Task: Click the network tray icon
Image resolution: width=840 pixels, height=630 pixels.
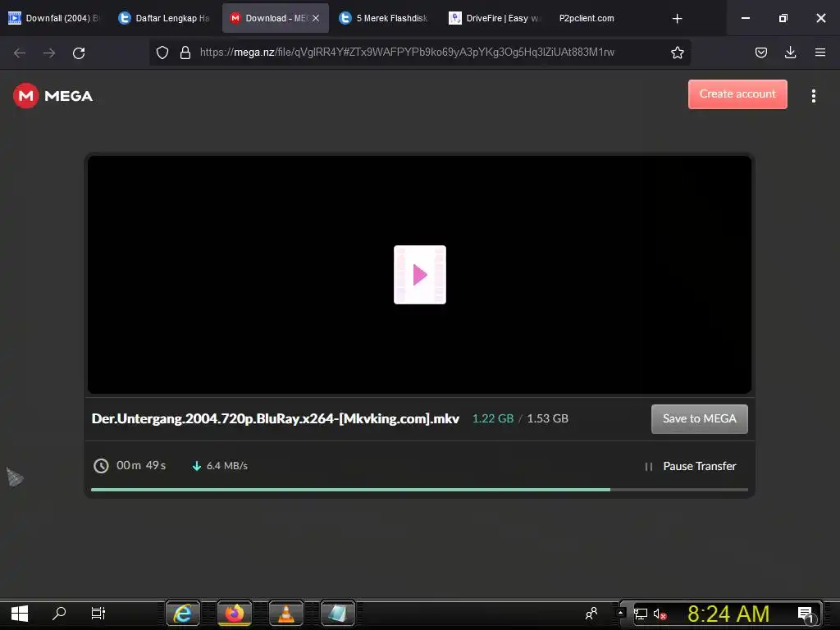Action: [x=641, y=614]
